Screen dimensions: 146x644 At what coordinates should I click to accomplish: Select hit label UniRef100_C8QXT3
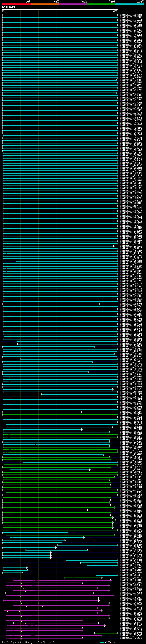coord(131,520)
